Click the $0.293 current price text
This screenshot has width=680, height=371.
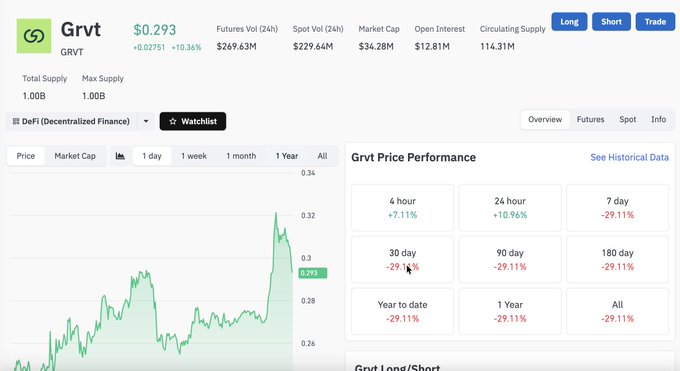tap(155, 30)
